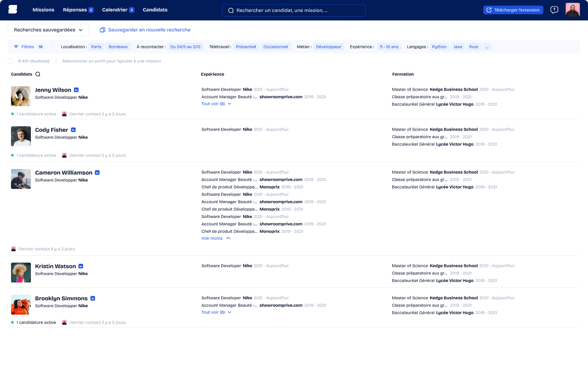Click the app logo in top-left corner
This screenshot has width=588, height=383.
click(12, 9)
